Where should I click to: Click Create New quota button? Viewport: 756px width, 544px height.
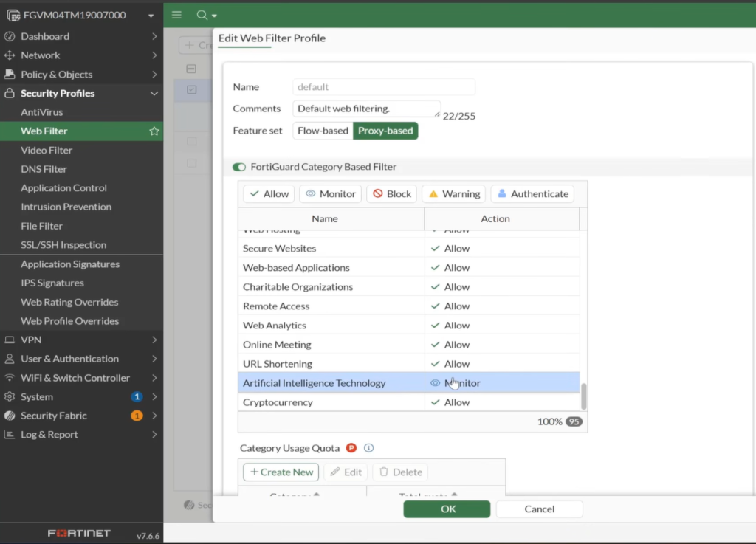(x=281, y=472)
